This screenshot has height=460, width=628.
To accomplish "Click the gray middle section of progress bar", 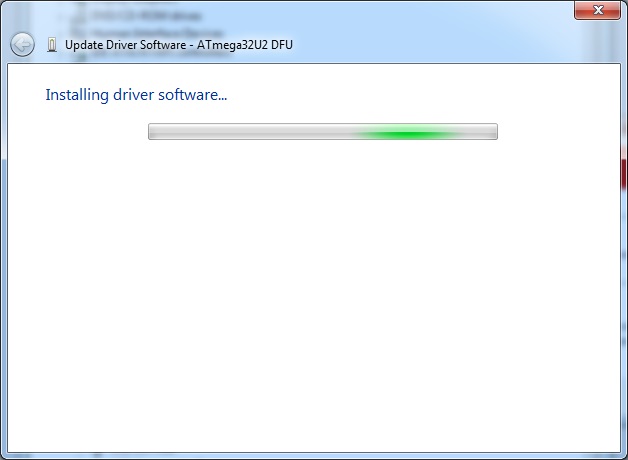I will point(250,132).
